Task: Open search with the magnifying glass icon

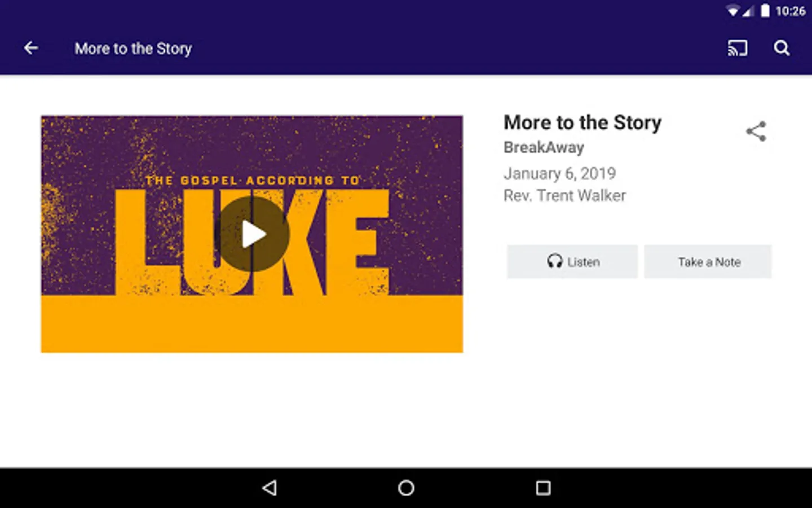Action: point(782,49)
